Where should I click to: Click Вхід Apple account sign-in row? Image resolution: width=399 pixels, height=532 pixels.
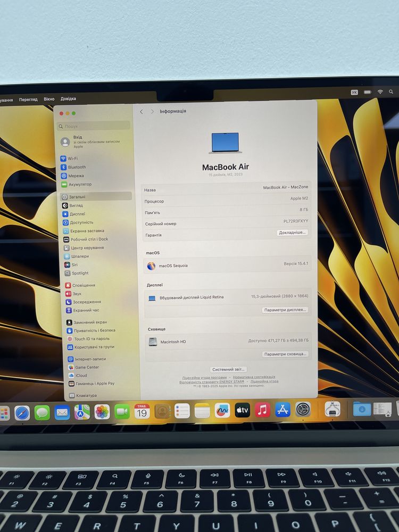point(92,142)
